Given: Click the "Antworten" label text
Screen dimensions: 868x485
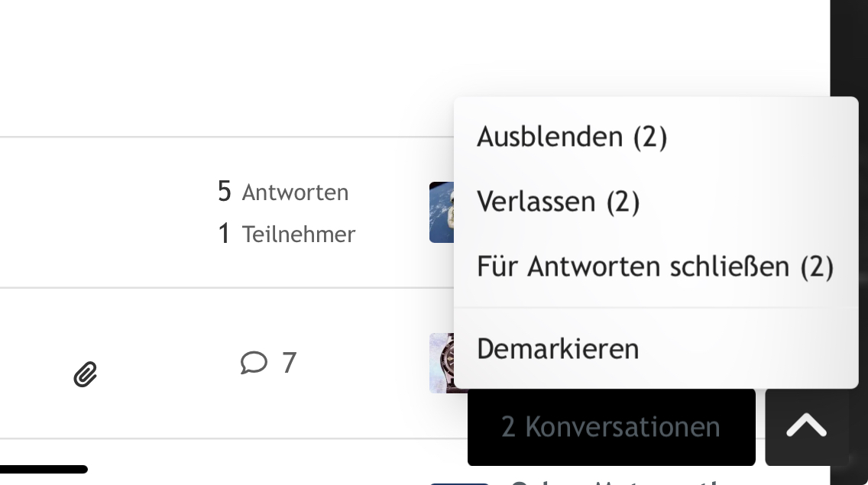Looking at the screenshot, I should (295, 192).
